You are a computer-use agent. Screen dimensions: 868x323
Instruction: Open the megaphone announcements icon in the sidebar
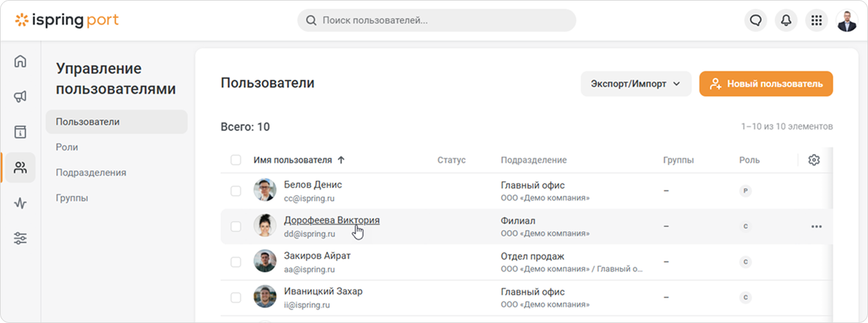pos(20,96)
